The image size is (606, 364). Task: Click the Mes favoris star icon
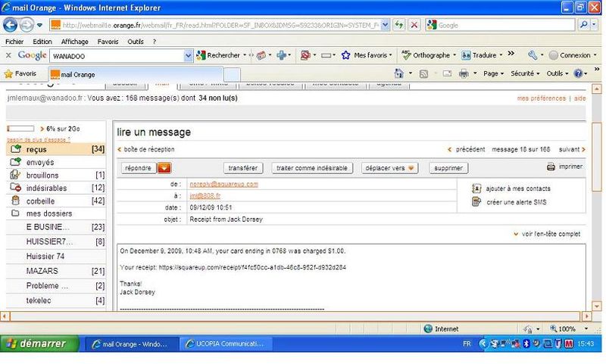[x=345, y=55]
